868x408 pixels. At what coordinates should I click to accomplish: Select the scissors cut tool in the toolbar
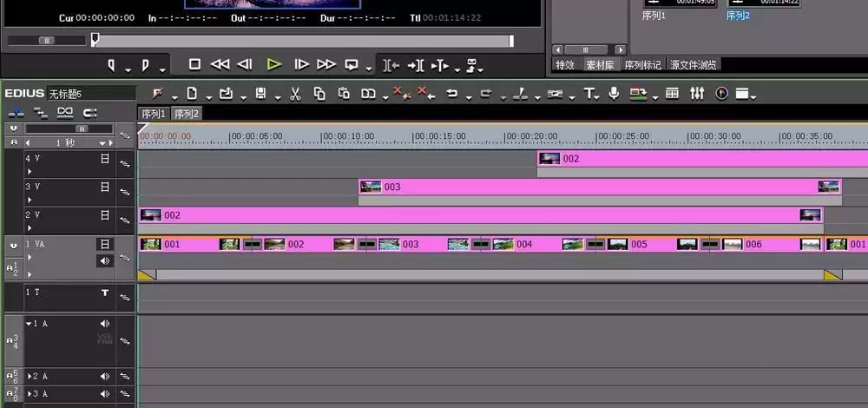point(295,94)
